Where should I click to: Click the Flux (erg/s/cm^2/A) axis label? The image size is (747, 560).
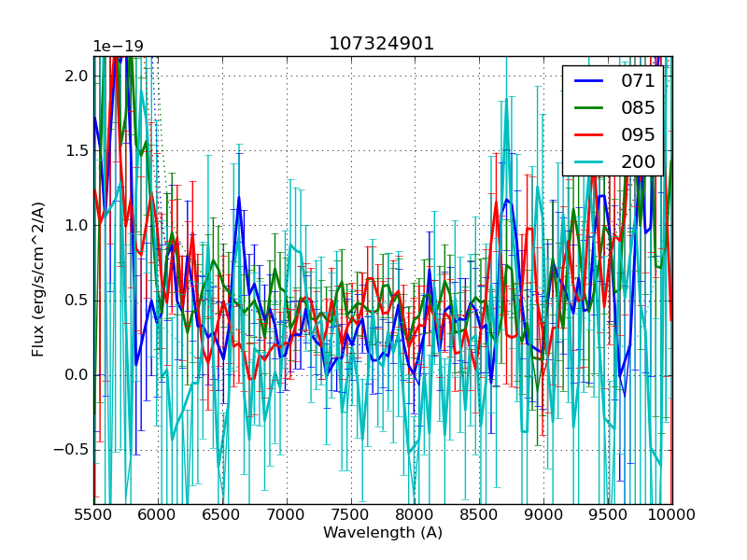coord(38,280)
